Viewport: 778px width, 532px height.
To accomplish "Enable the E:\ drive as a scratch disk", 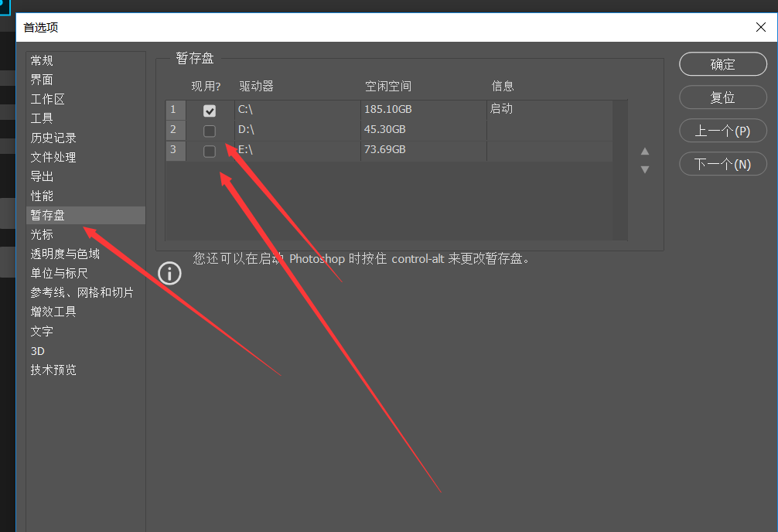I will coord(210,151).
